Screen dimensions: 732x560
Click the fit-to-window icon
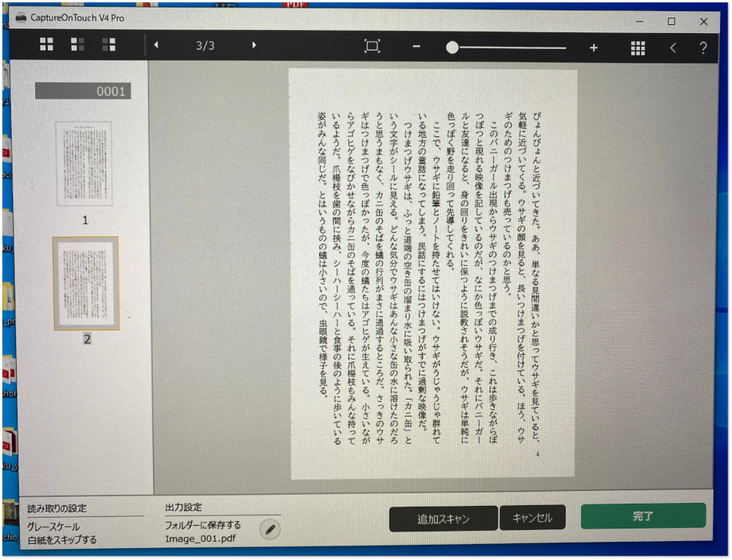coord(372,46)
